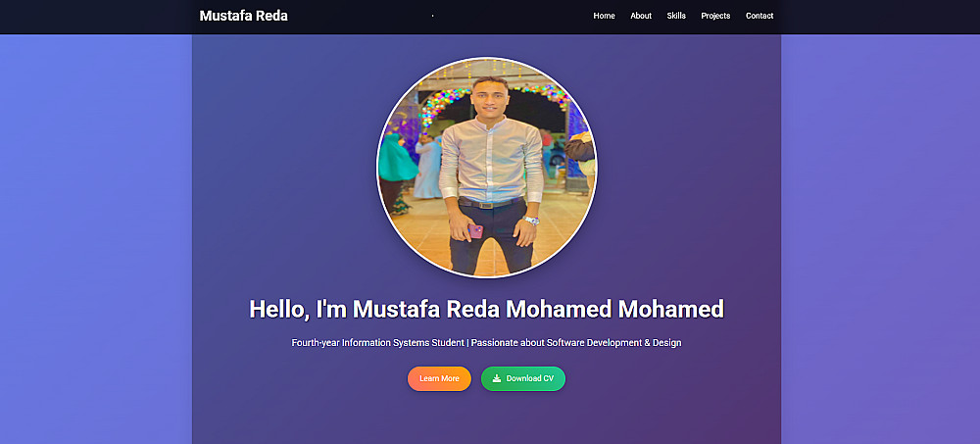Click the colorful light arch in photo
This screenshot has width=980, height=444.
(x=494, y=100)
